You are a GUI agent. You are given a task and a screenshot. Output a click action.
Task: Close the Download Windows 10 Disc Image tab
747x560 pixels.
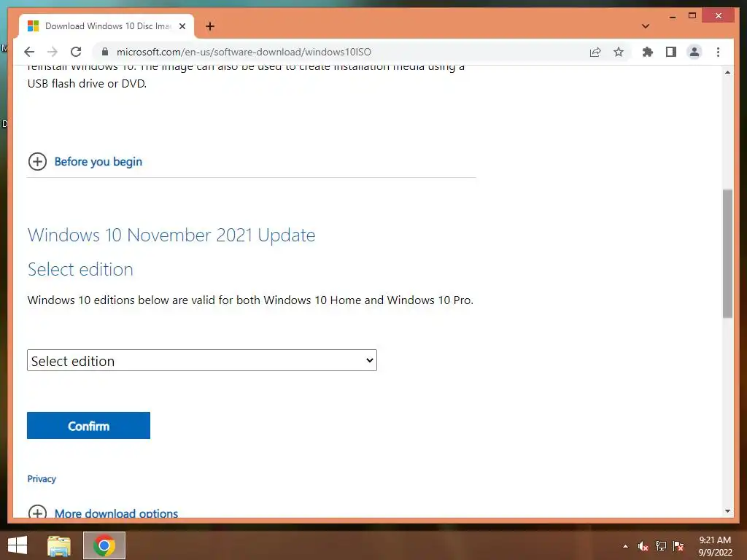[182, 26]
